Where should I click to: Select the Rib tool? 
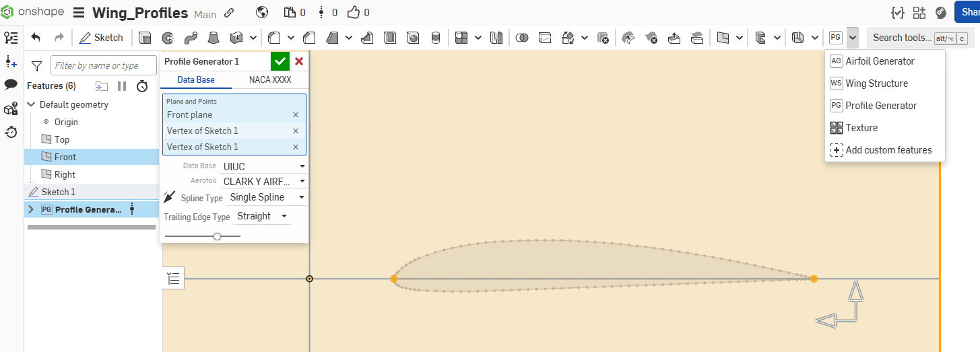point(367,38)
